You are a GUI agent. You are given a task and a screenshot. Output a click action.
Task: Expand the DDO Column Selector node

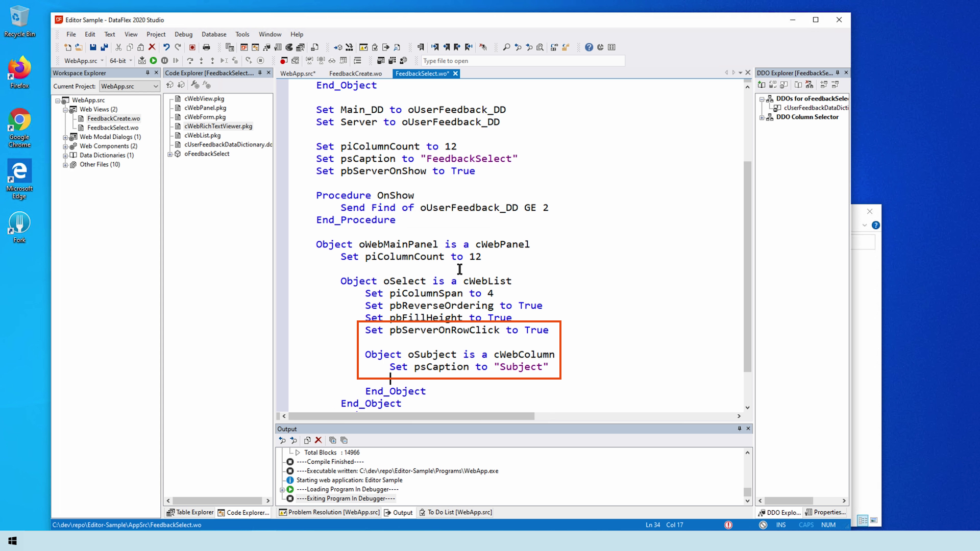pos(762,117)
